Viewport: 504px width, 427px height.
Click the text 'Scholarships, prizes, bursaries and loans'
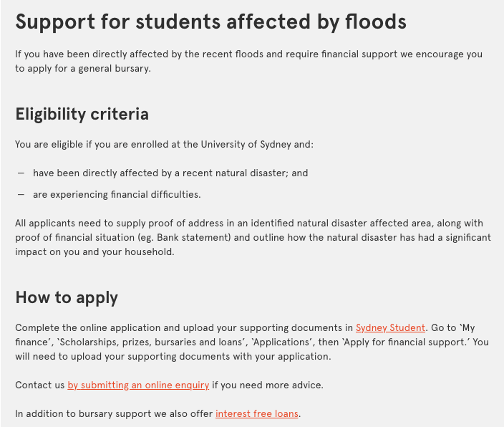pyautogui.click(x=151, y=342)
